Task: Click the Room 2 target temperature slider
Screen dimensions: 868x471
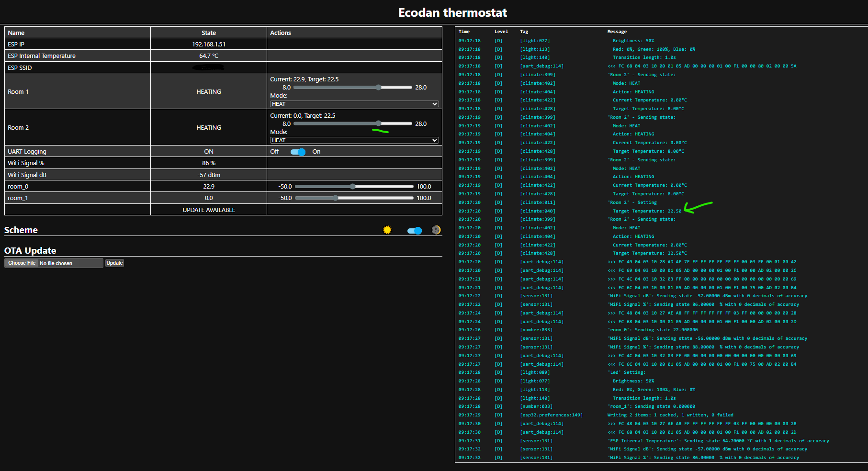Action: [353, 124]
